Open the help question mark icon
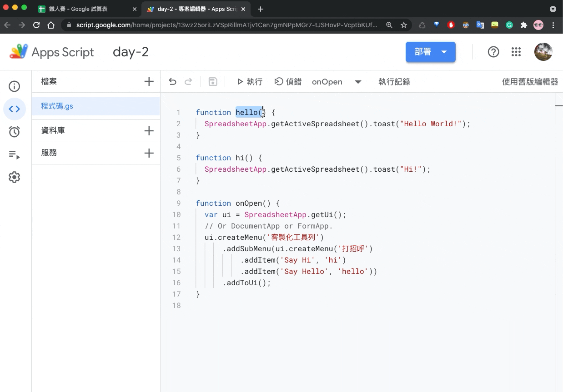This screenshot has width=563, height=392. coord(493,52)
